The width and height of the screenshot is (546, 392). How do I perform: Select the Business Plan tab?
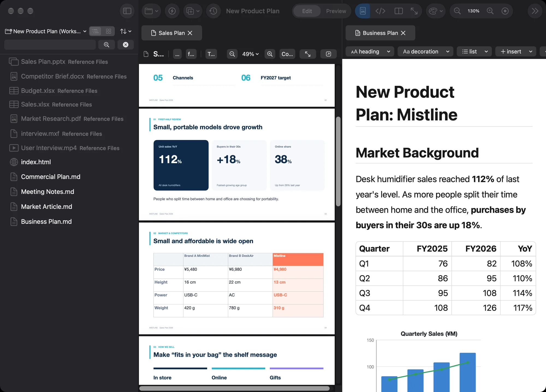pyautogui.click(x=380, y=33)
